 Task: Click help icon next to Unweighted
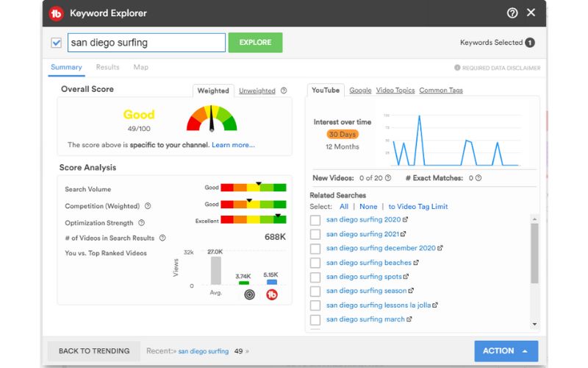(x=284, y=91)
